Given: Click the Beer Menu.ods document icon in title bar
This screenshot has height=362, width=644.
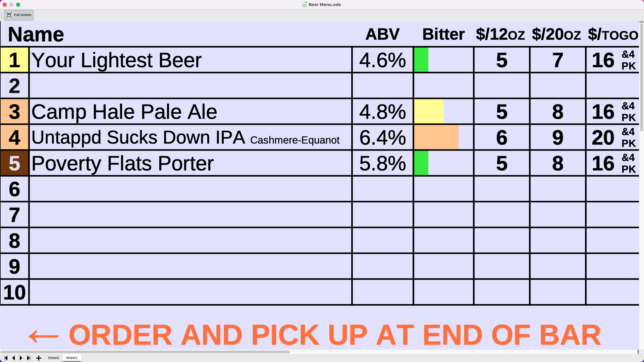Looking at the screenshot, I should 305,4.
